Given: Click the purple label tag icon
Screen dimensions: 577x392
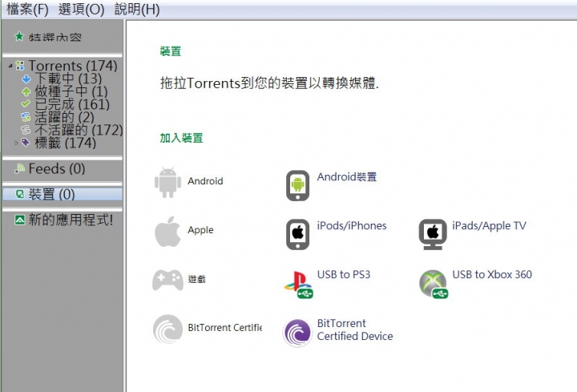Looking at the screenshot, I should pyautogui.click(x=26, y=143).
